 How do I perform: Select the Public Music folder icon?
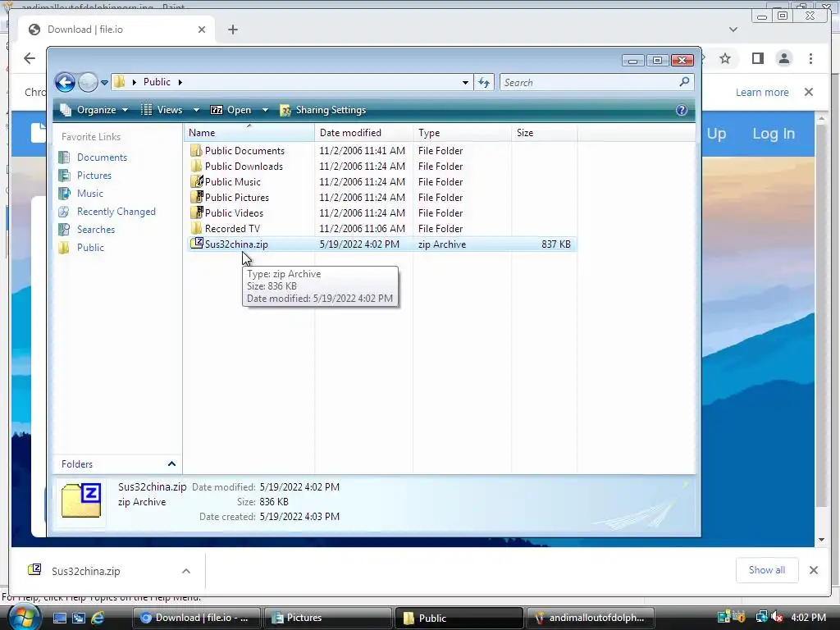point(197,181)
